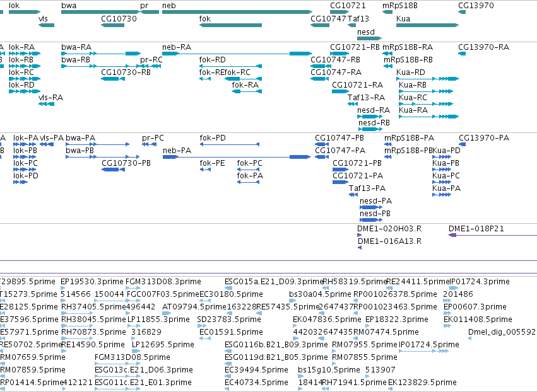The height and width of the screenshot is (392, 537).
Task: Select EST FGC007F03.5prime
Action: [163, 294]
